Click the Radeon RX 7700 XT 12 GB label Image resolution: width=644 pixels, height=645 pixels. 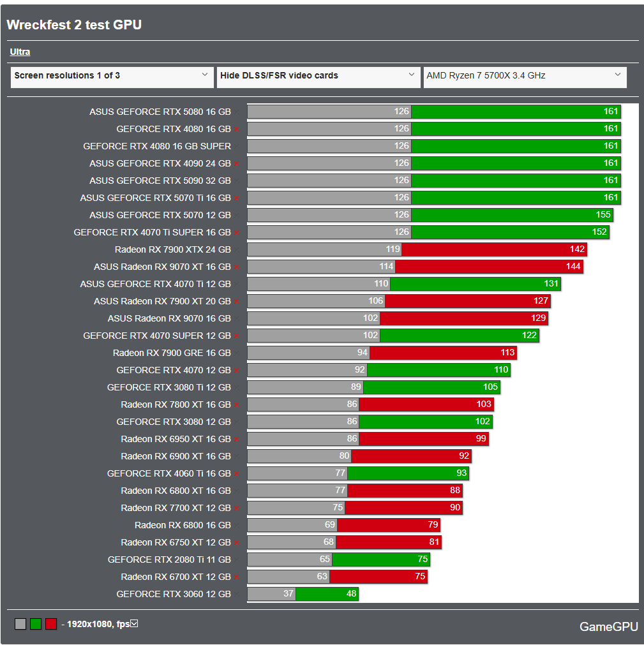click(176, 508)
